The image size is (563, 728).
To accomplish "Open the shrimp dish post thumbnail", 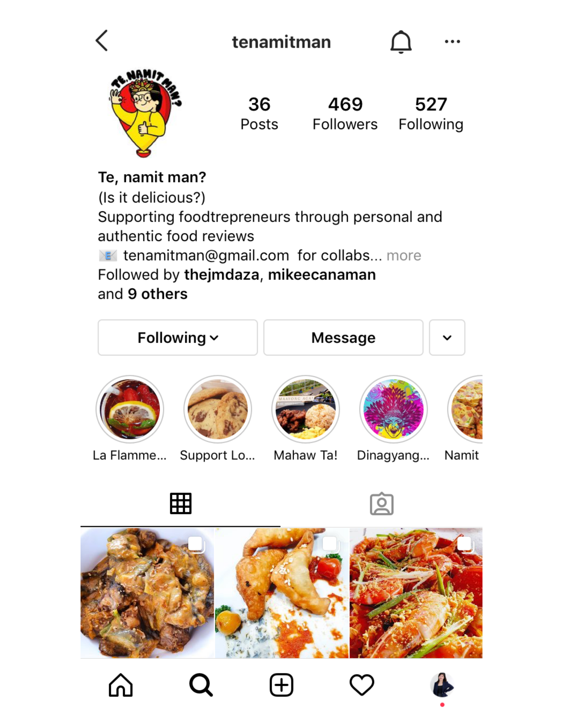I will pyautogui.click(x=416, y=593).
